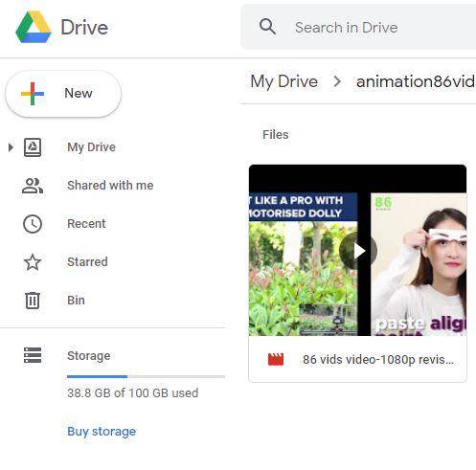Click the Shared with me people icon

click(33, 186)
